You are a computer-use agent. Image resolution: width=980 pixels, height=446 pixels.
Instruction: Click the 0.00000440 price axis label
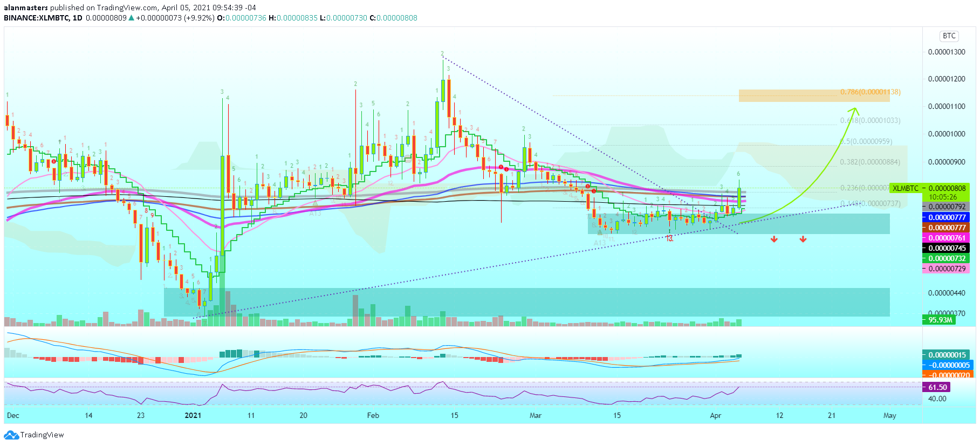click(x=947, y=293)
